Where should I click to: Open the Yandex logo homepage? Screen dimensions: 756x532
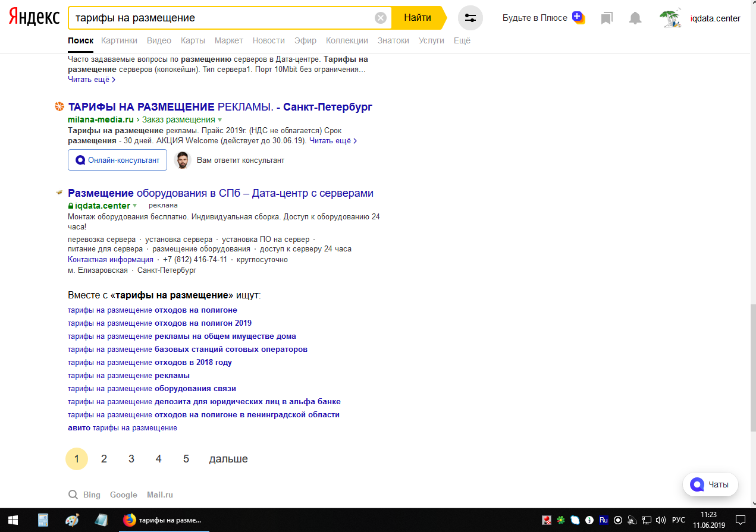[34, 17]
